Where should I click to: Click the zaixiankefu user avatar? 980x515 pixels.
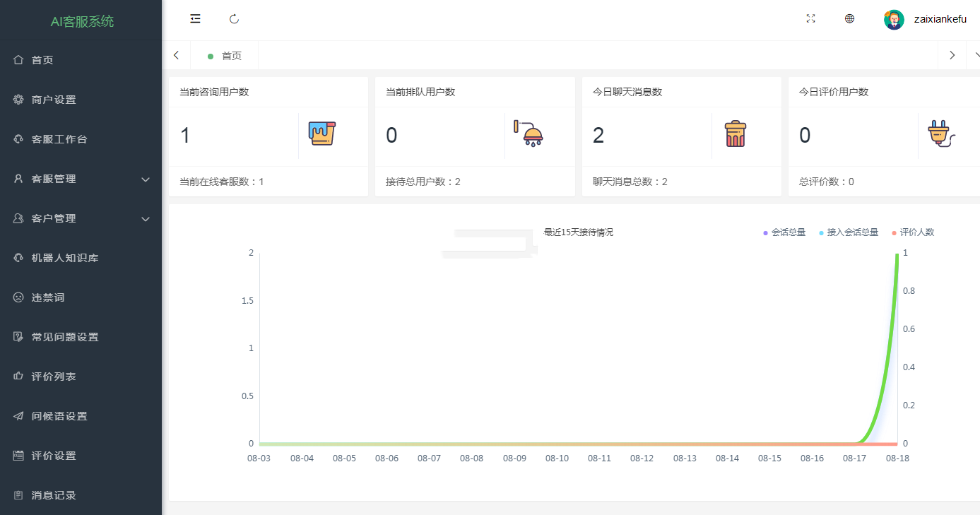pos(894,19)
